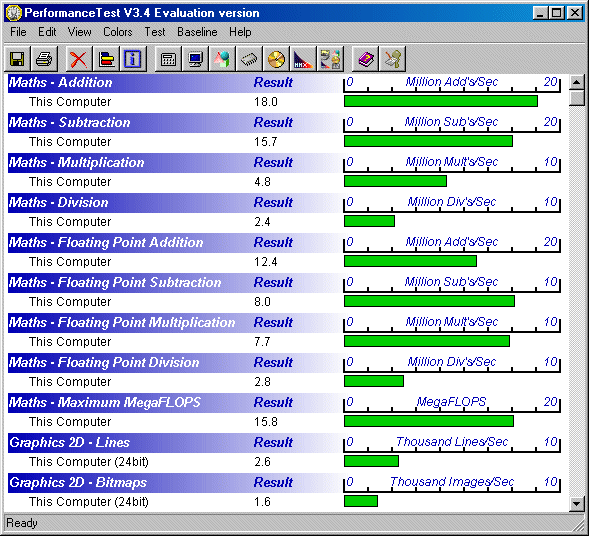Click the red X delete results icon

pyautogui.click(x=79, y=59)
